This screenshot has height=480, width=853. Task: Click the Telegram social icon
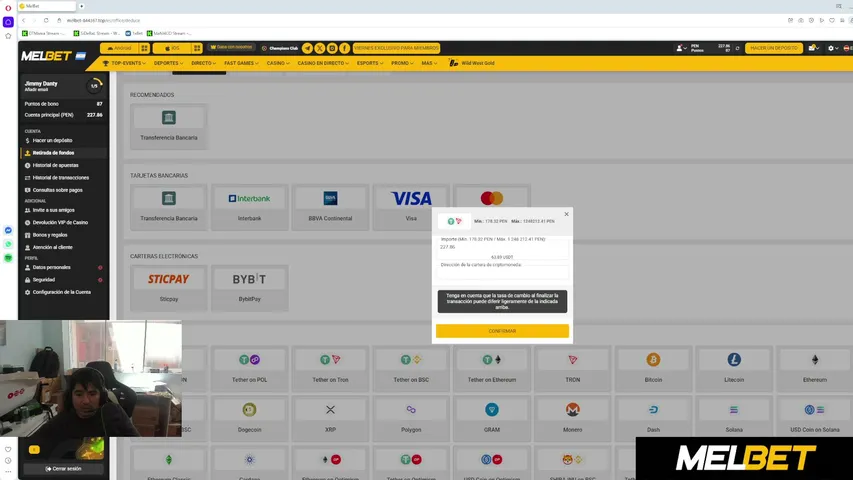pyautogui.click(x=307, y=48)
